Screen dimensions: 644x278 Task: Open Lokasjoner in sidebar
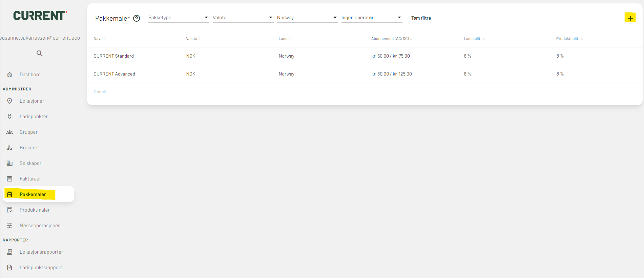pyautogui.click(x=32, y=101)
